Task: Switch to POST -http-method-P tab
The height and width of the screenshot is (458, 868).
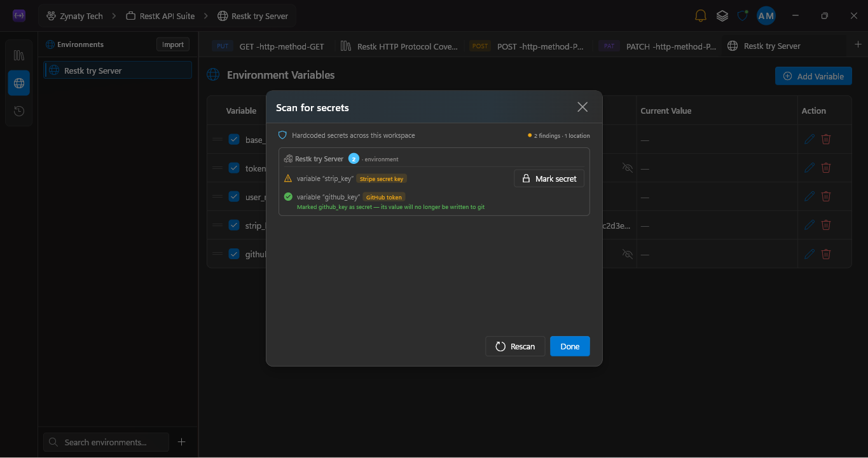Action: (x=527, y=46)
